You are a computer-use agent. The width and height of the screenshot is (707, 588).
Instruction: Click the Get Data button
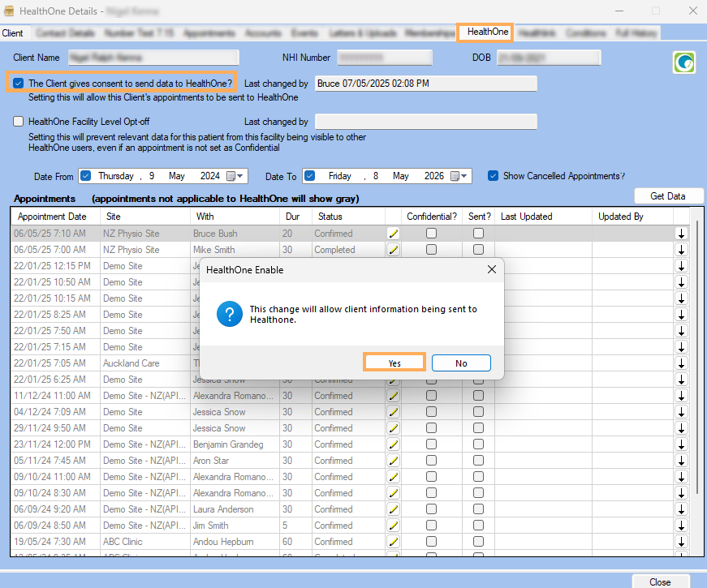tap(668, 196)
